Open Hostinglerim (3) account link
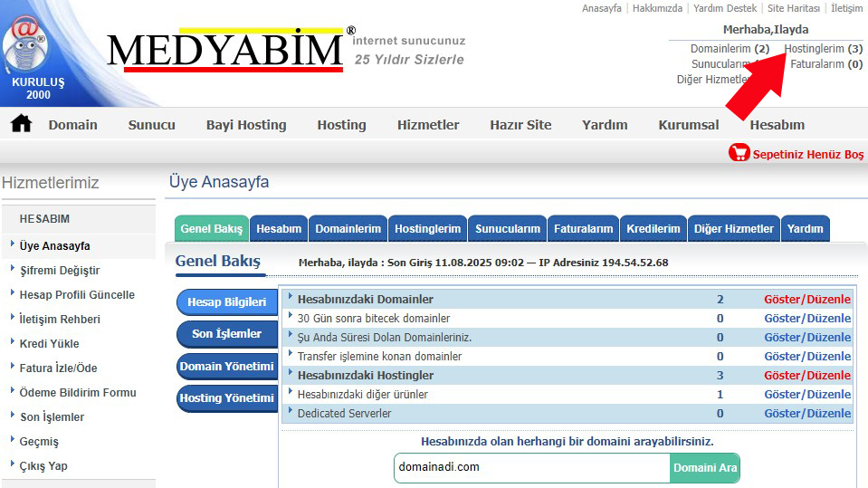This screenshot has height=488, width=868. pos(823,49)
